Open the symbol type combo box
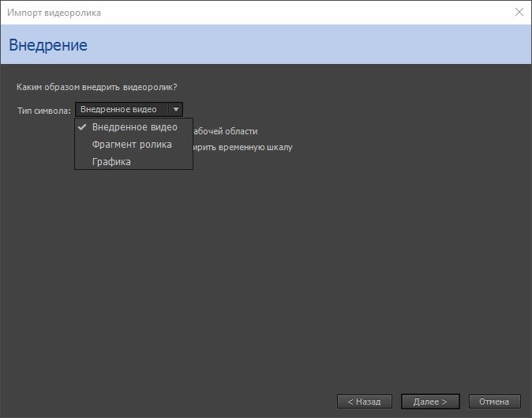This screenshot has height=418, width=532. click(129, 109)
